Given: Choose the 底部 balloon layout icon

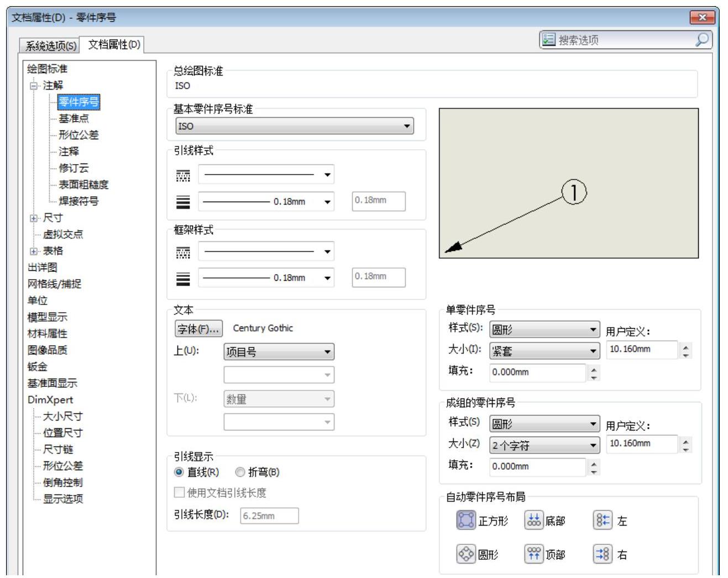Looking at the screenshot, I should click(533, 520).
